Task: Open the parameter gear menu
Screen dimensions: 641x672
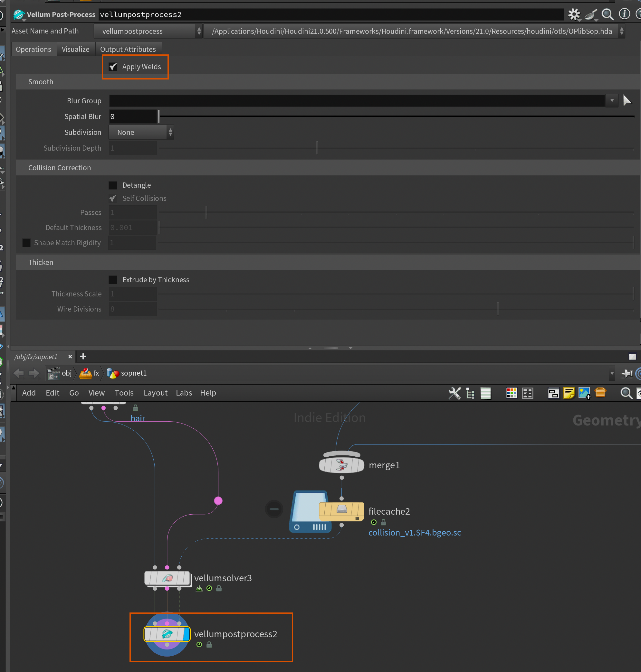Action: coord(574,14)
